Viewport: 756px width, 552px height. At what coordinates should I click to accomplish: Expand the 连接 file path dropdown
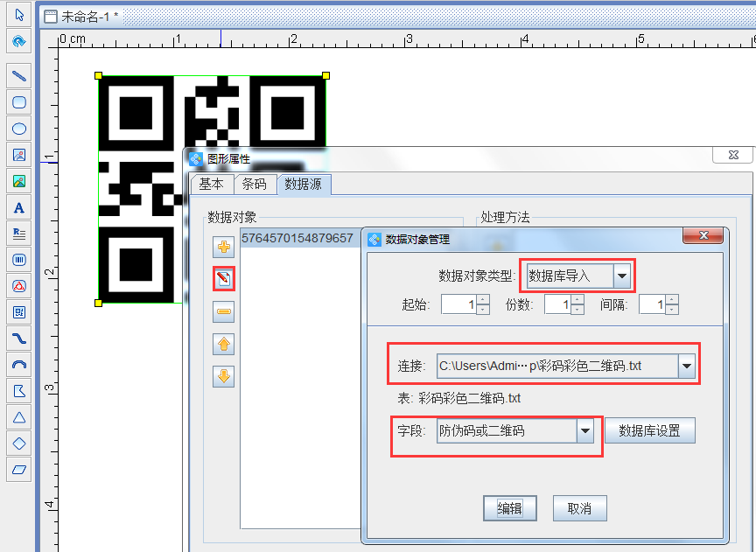[x=687, y=367]
